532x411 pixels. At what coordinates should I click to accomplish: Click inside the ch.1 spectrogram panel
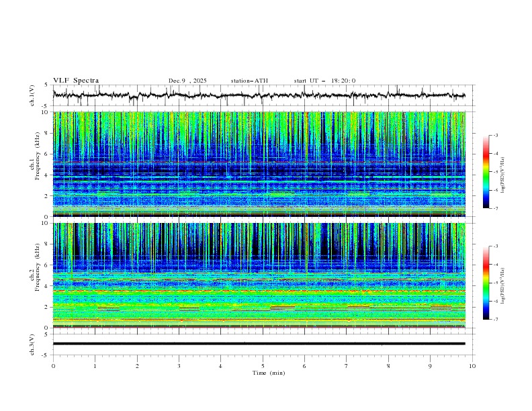259,164
